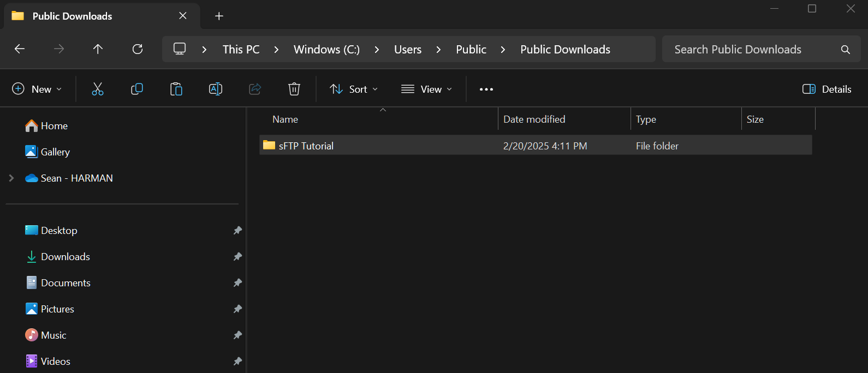Open Videos quick access folder
This screenshot has width=868, height=373.
click(48, 362)
